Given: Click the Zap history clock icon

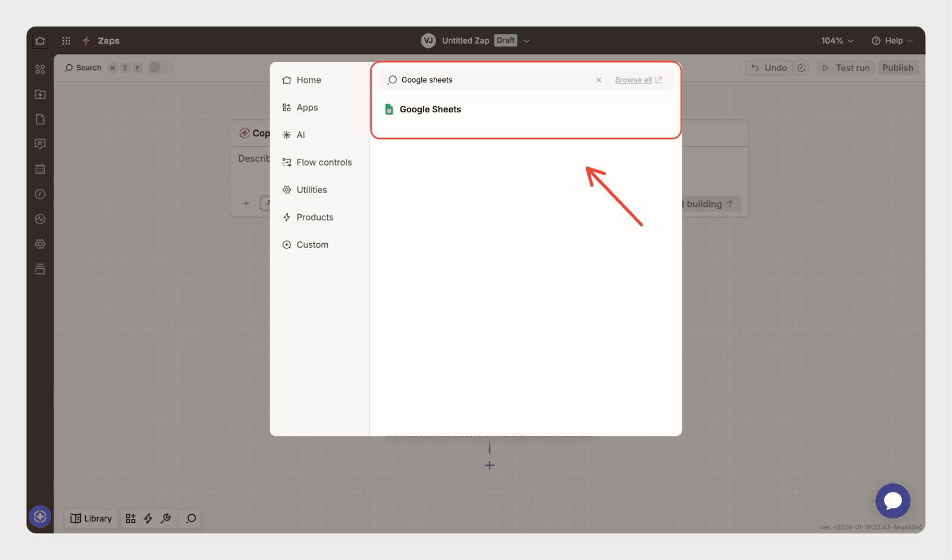Looking at the screenshot, I should [x=40, y=194].
